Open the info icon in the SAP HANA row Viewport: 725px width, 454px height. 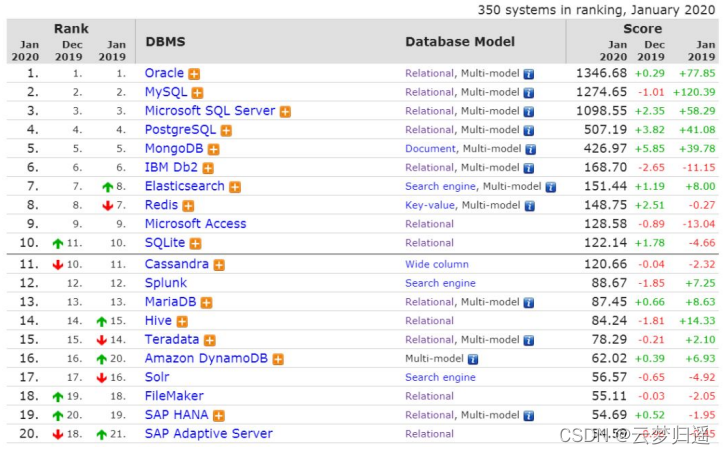click(x=529, y=416)
